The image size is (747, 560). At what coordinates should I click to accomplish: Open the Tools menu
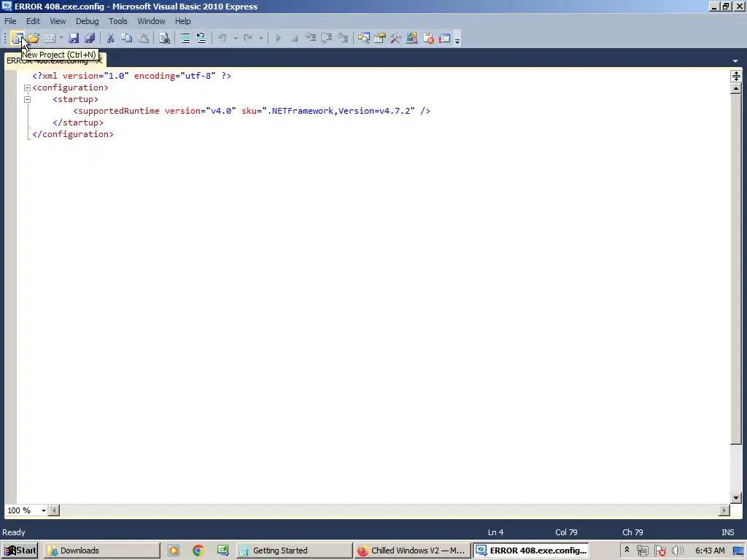pyautogui.click(x=118, y=21)
